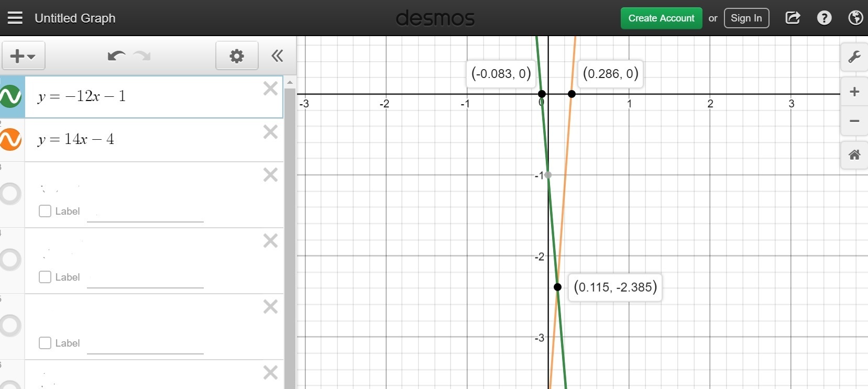Open the language globe menu
Image resolution: width=868 pixels, height=389 pixels.
tap(855, 18)
